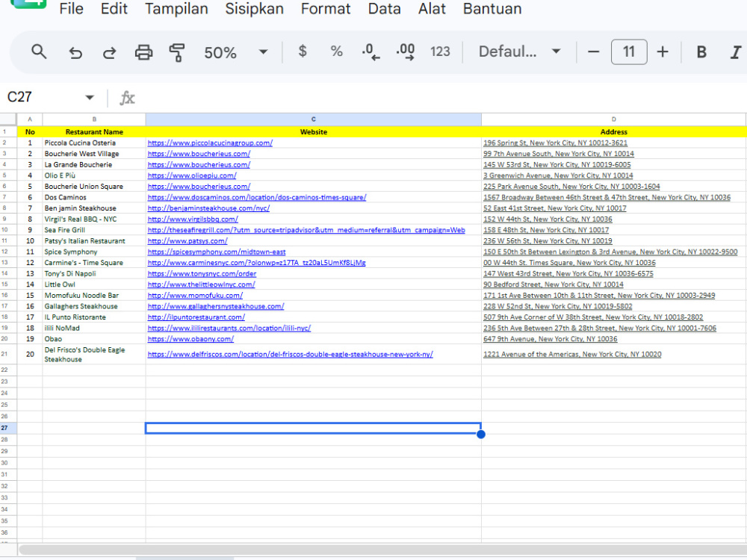747x560 pixels.
Task: Open the benjaminsteakhouse.com link
Action: click(208, 208)
